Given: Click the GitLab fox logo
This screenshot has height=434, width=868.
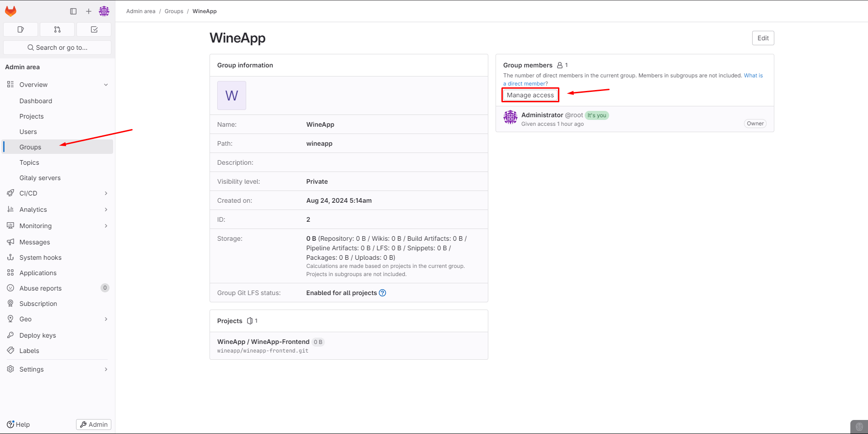Looking at the screenshot, I should click(x=11, y=11).
